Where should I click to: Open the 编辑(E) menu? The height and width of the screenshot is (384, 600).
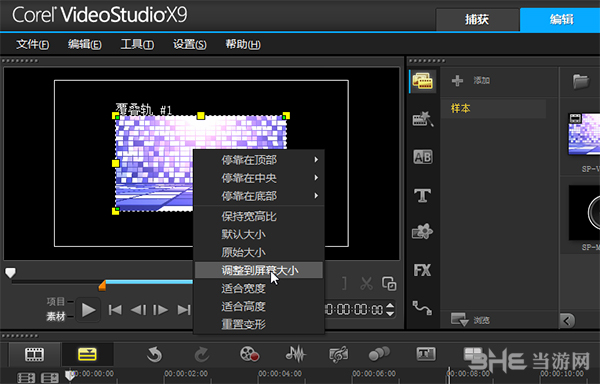tap(85, 44)
